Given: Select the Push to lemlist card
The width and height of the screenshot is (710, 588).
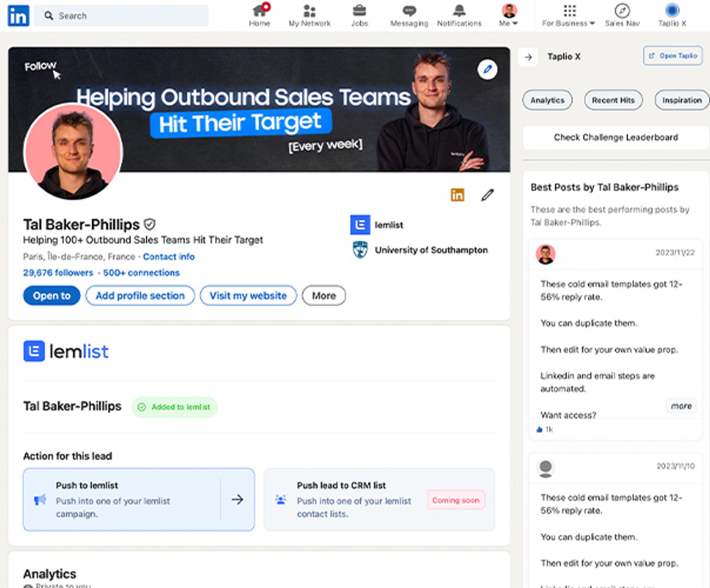Looking at the screenshot, I should tap(139, 500).
